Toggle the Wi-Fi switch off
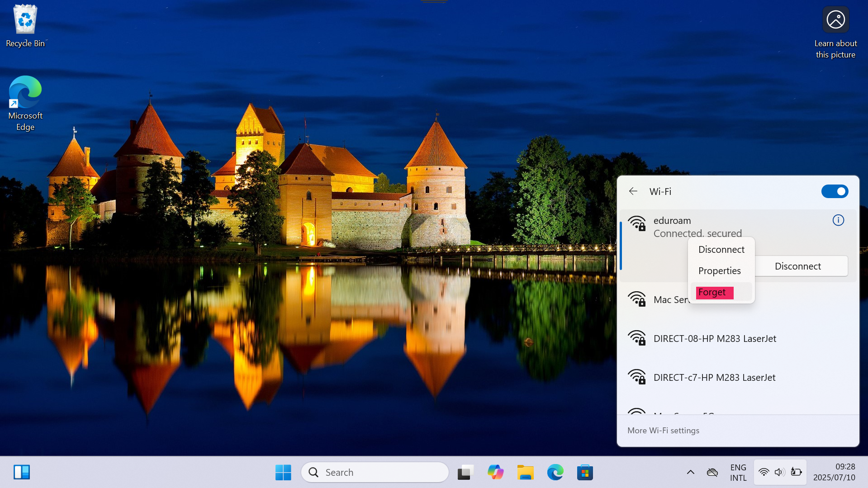Screen dimensions: 868x488 [x=834, y=191]
